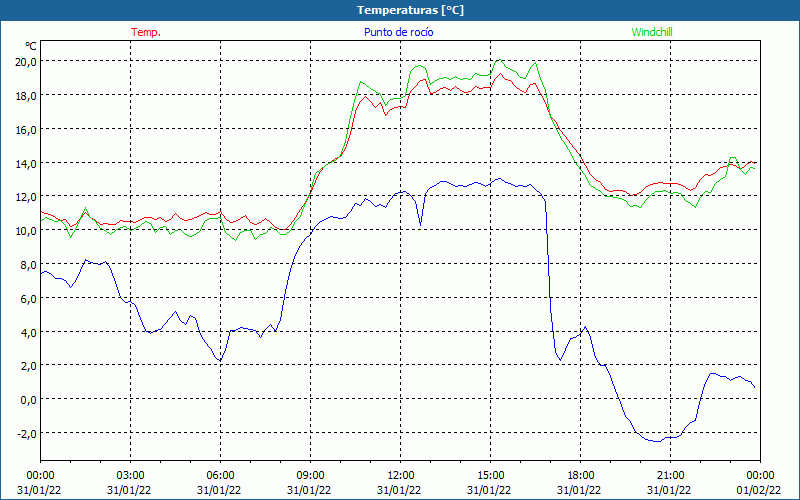Click the 8,0 y-axis value
This screenshot has height=500, width=800.
point(29,265)
